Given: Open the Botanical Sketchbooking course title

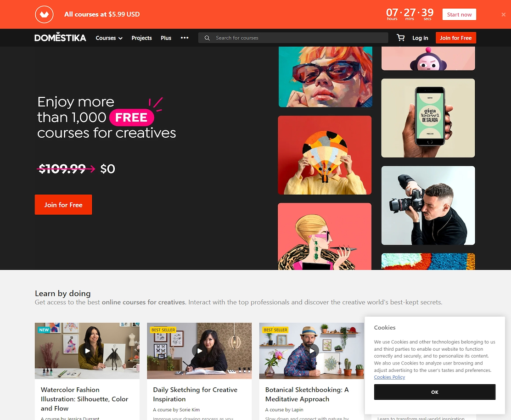Looking at the screenshot, I should coord(307,394).
